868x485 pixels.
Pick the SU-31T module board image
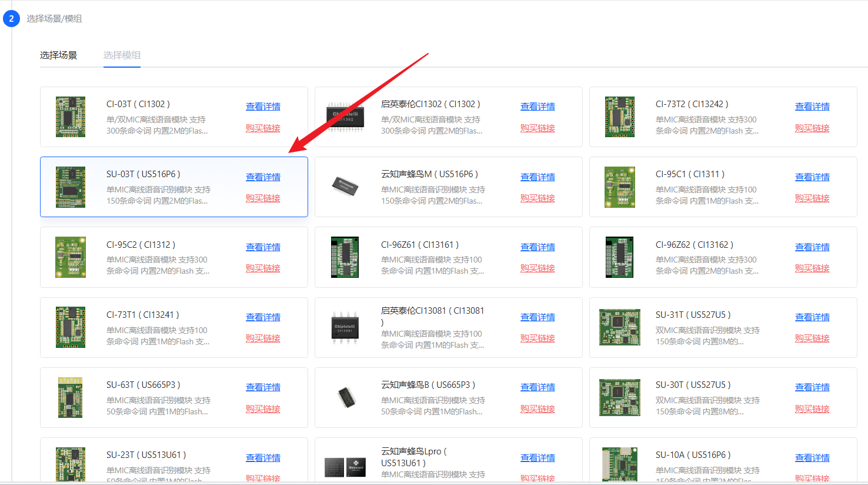[x=620, y=327]
